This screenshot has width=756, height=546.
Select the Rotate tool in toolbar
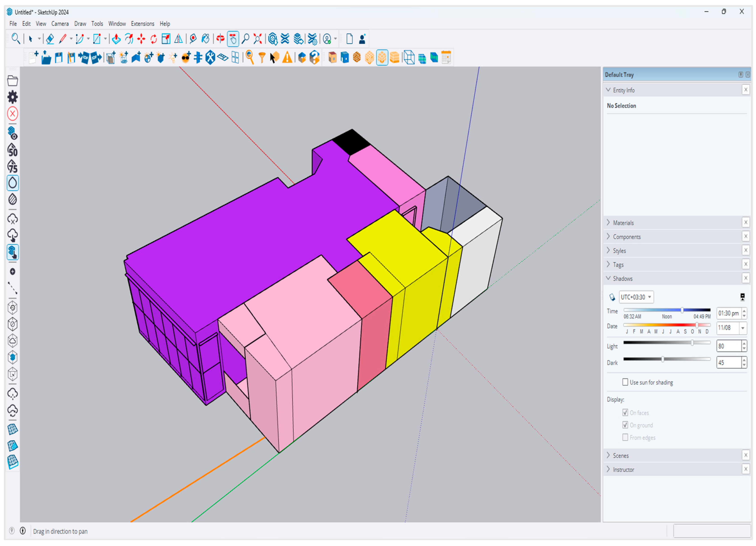(x=153, y=39)
